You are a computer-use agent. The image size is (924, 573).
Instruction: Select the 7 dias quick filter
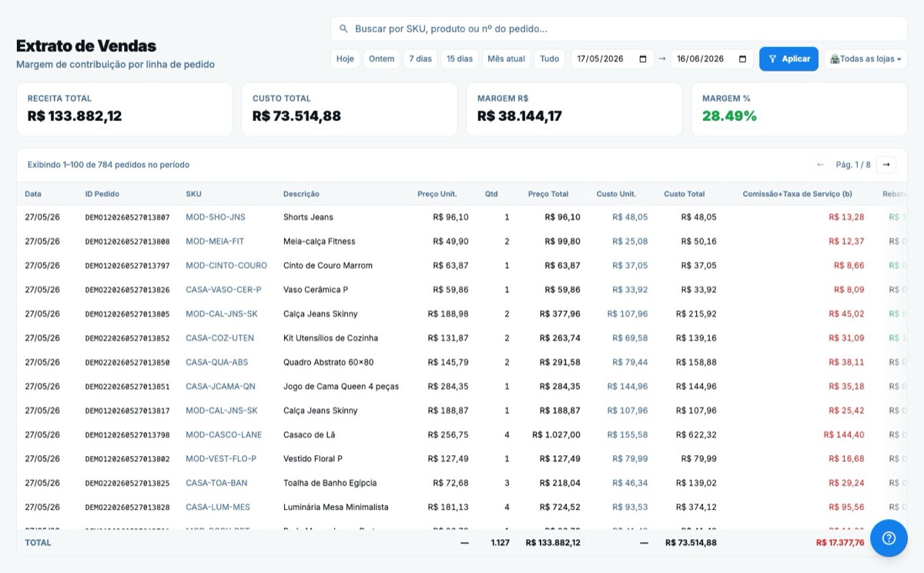click(420, 59)
